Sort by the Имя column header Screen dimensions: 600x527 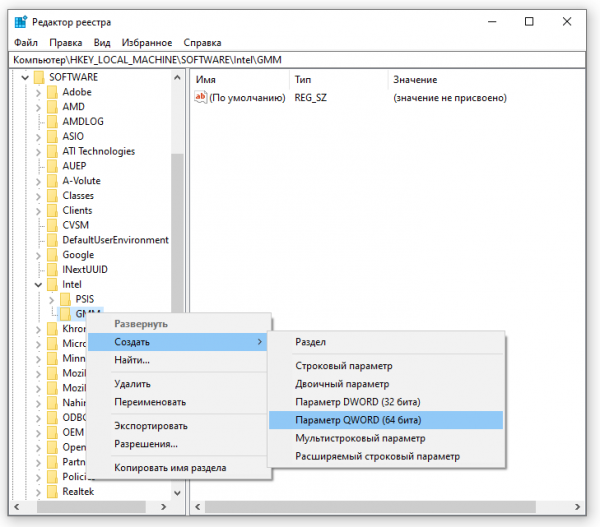coord(240,80)
